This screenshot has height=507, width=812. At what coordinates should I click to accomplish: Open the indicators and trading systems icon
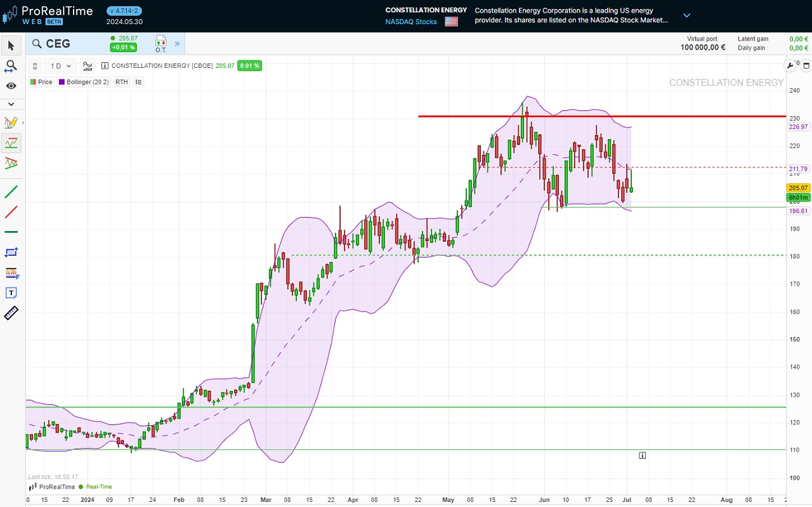pos(88,66)
